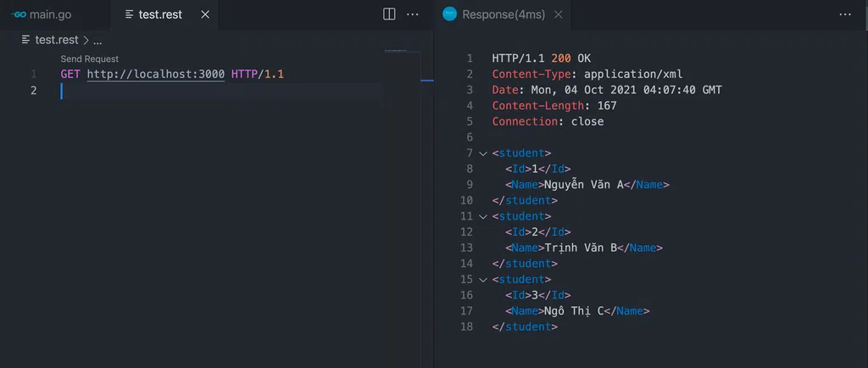This screenshot has width=868, height=368.
Task: Close the test.rest tab
Action: point(205,14)
